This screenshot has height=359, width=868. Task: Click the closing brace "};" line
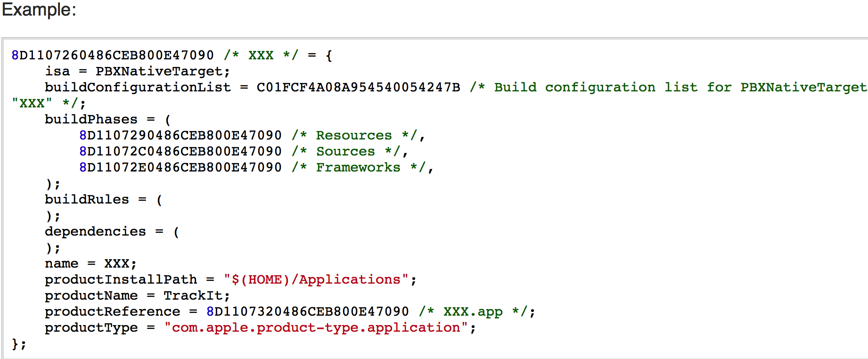pyautogui.click(x=19, y=344)
